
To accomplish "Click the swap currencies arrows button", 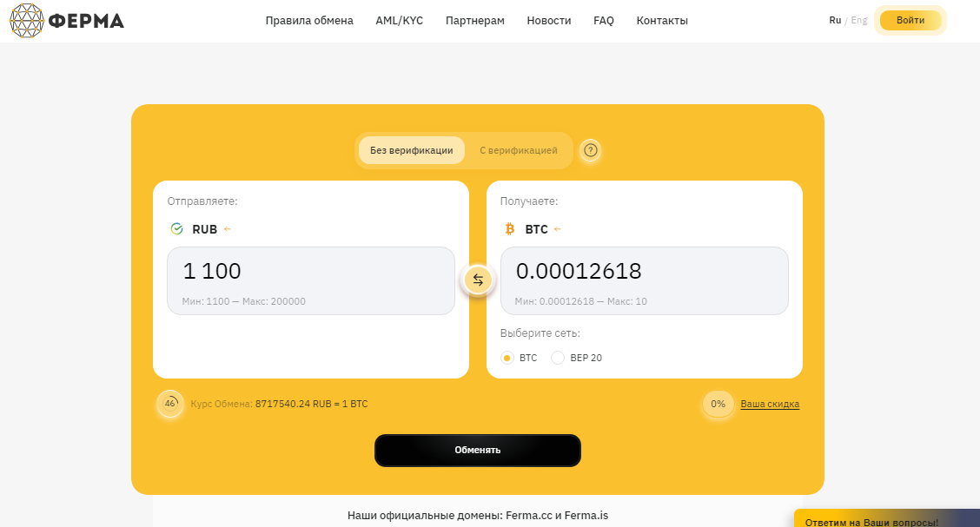I will [x=478, y=280].
